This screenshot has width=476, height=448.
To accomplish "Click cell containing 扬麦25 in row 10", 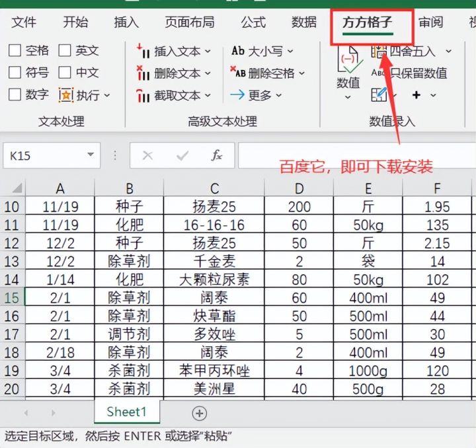I will click(214, 207).
